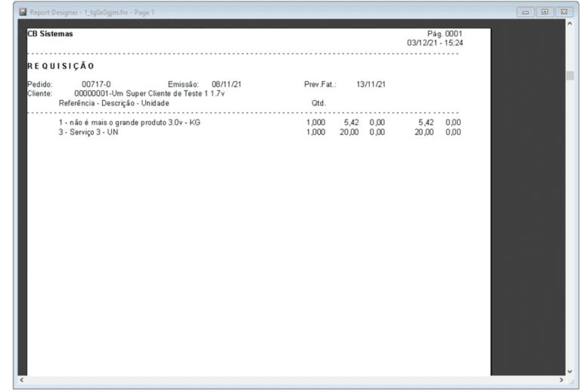Click the 'Prev.Fat.:' label
Viewport: 581px width, 392px height.
(320, 85)
